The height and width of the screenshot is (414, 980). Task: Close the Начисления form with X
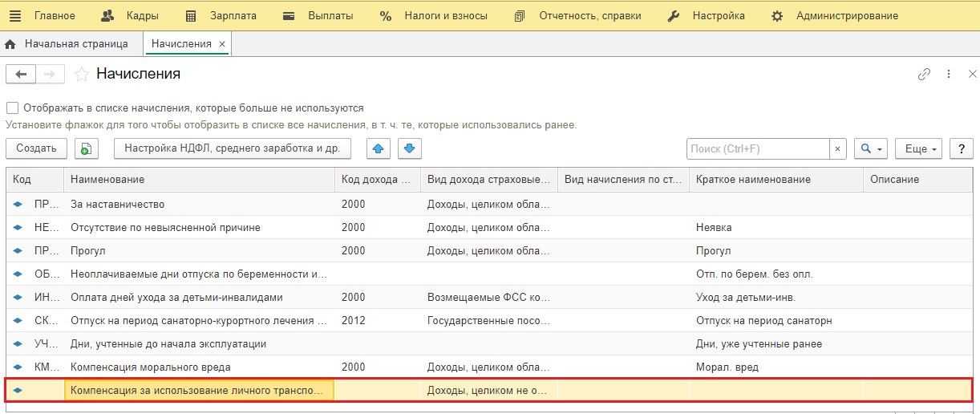[972, 74]
